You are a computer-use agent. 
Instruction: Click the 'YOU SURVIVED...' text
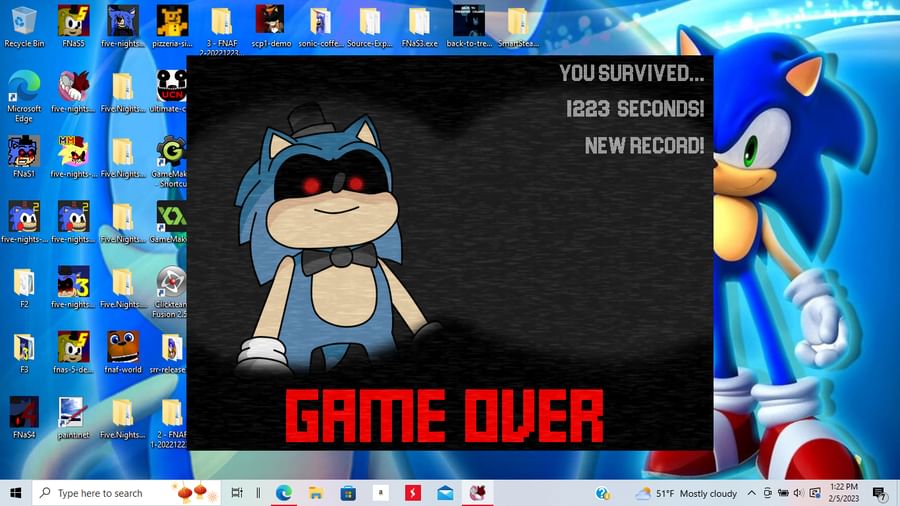point(631,73)
